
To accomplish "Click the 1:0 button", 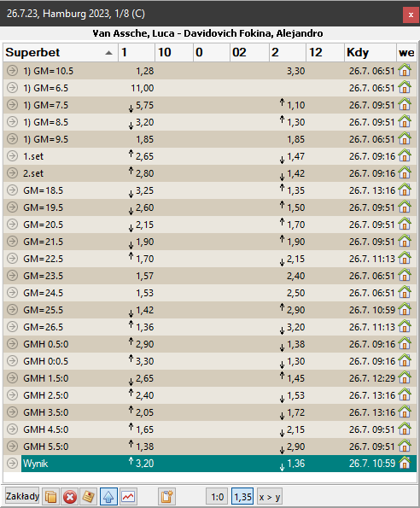I will [217, 497].
